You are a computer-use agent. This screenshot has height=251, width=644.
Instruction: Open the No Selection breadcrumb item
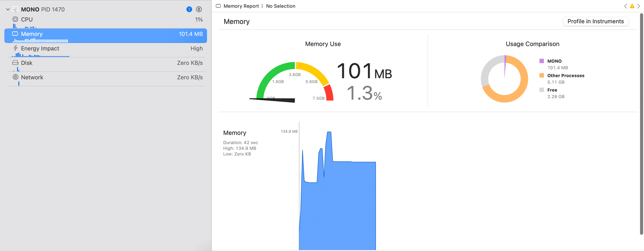coord(280,6)
